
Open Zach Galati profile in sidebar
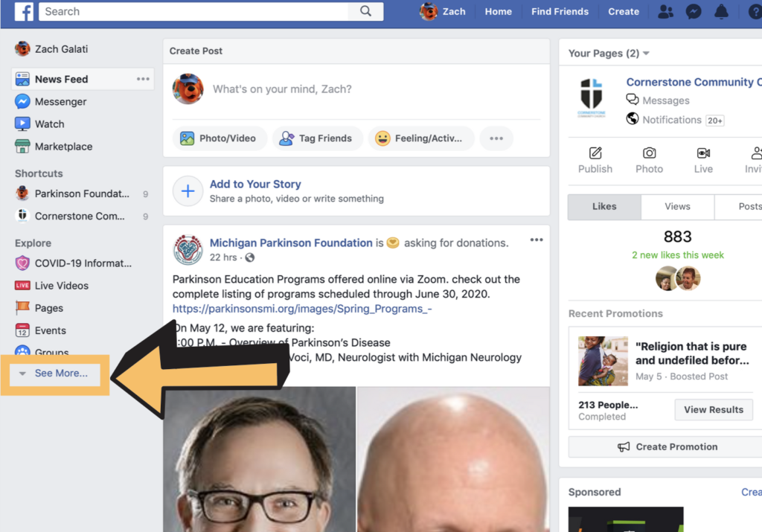click(x=51, y=48)
